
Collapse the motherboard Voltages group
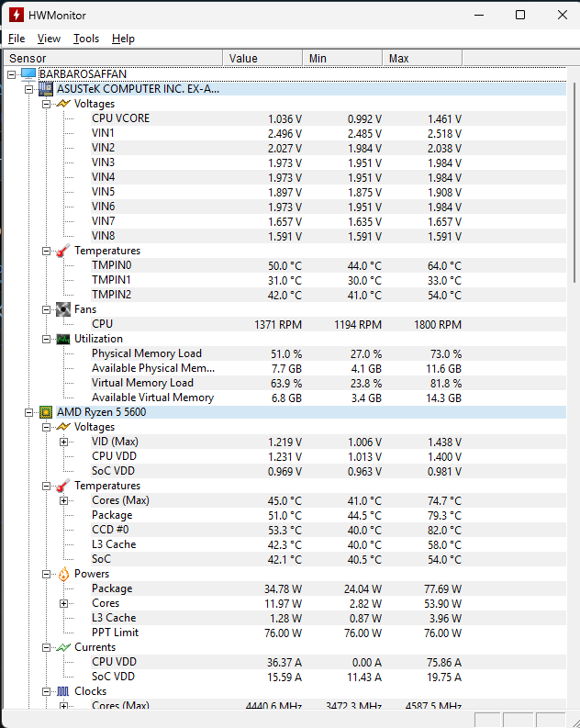(x=47, y=104)
